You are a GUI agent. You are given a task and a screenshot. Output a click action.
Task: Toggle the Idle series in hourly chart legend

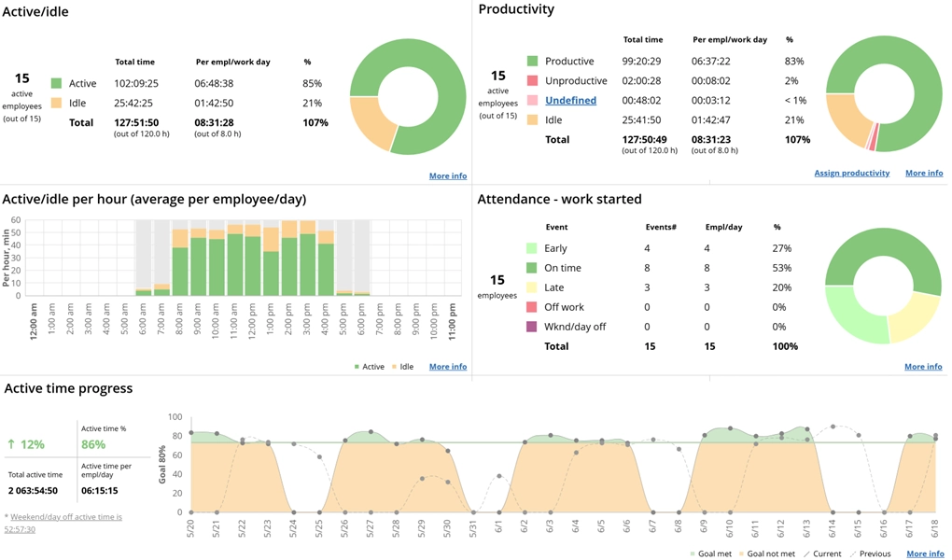(401, 367)
